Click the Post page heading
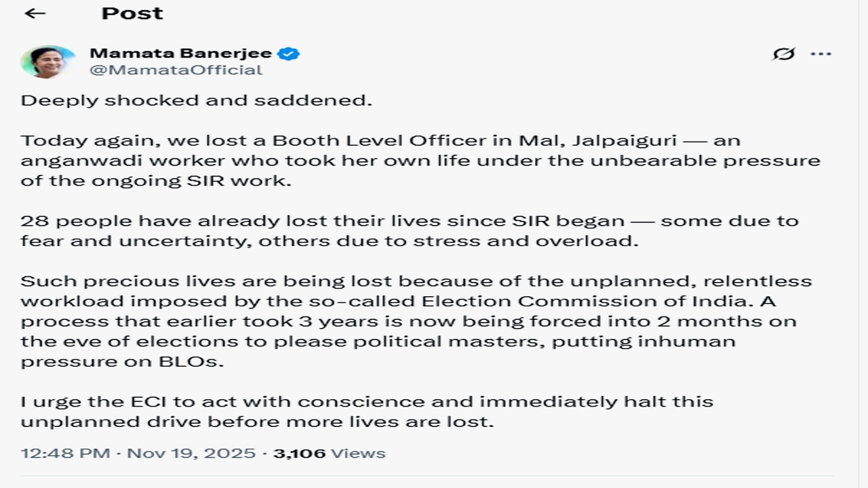This screenshot has height=488, width=868. (132, 14)
